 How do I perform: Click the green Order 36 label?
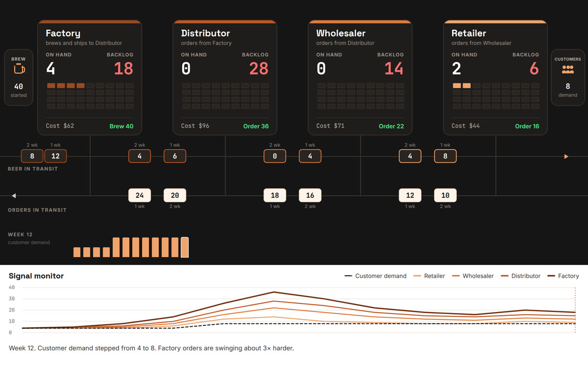[256, 126]
